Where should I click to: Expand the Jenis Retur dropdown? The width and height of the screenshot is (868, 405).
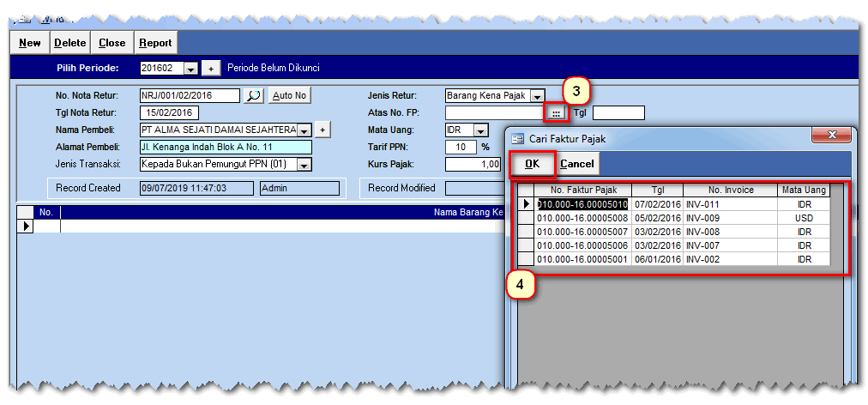point(537,96)
